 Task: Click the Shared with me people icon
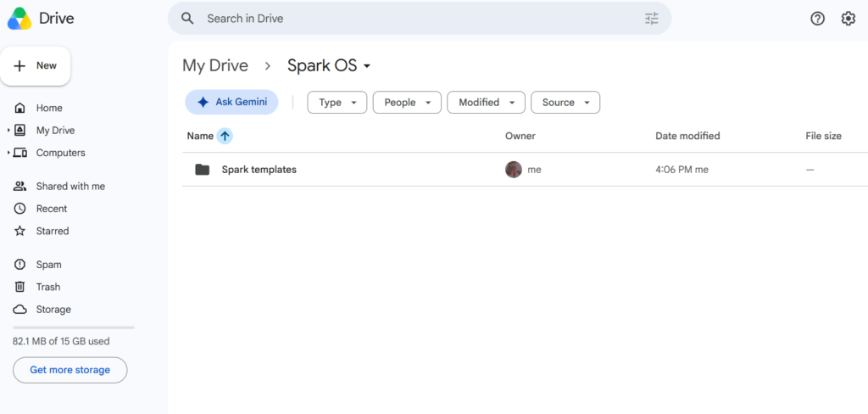pyautogui.click(x=20, y=187)
